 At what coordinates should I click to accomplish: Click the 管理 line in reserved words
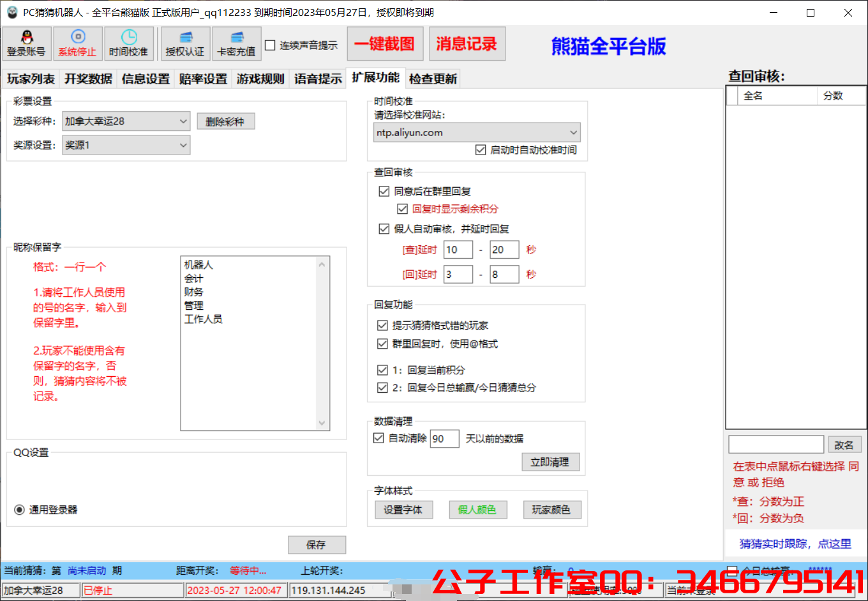click(193, 305)
